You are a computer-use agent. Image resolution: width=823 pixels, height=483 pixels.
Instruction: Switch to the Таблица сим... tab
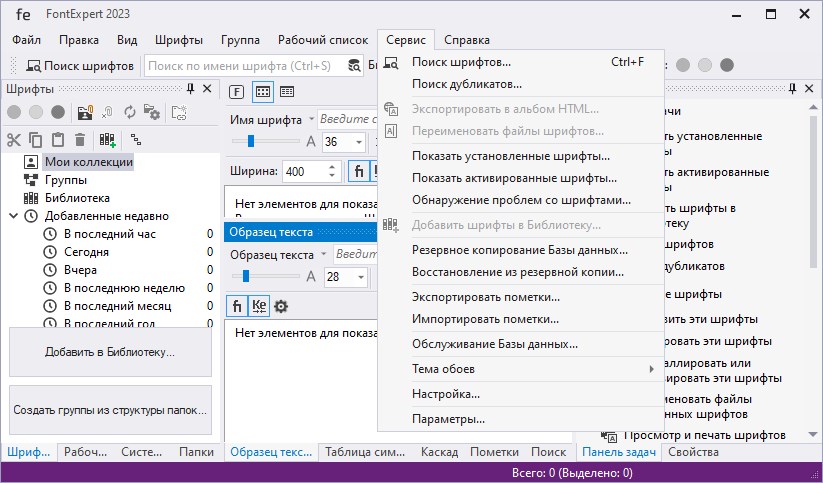pyautogui.click(x=365, y=452)
